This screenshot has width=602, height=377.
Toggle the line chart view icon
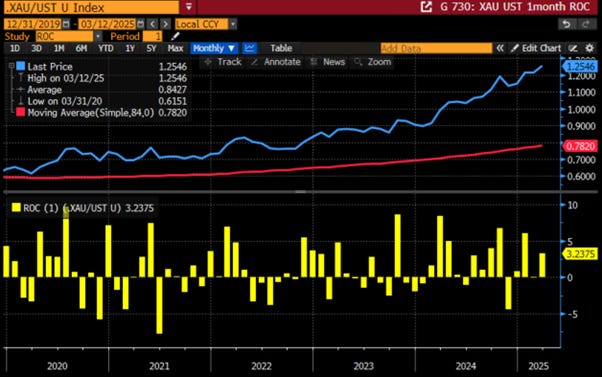click(250, 48)
